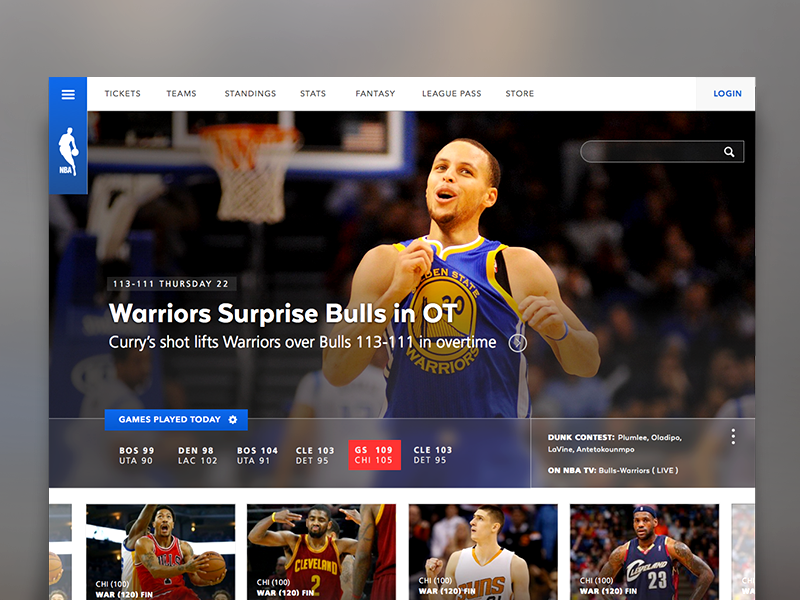Navigate to League Pass
The height and width of the screenshot is (600, 800).
(452, 93)
